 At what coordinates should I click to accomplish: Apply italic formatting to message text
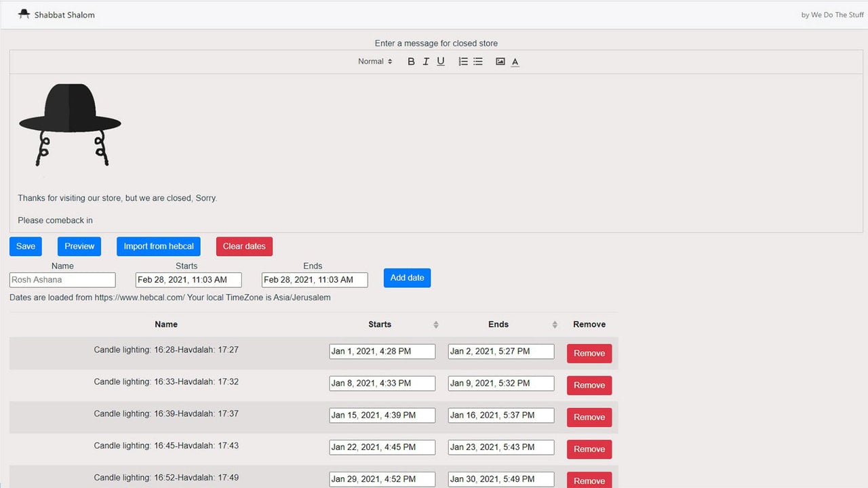426,62
